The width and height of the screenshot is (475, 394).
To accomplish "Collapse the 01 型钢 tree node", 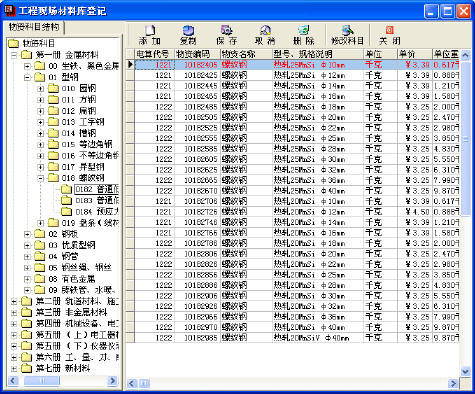I will tap(28, 77).
